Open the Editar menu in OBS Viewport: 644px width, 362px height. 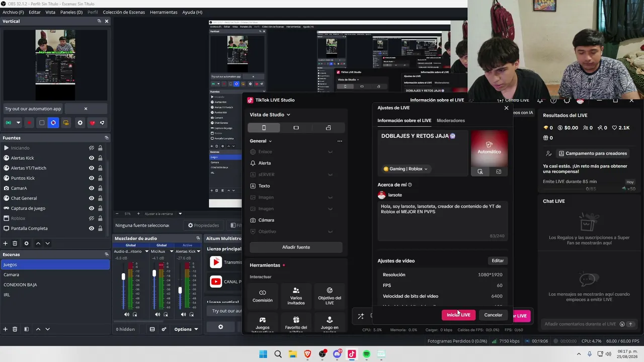point(35,12)
